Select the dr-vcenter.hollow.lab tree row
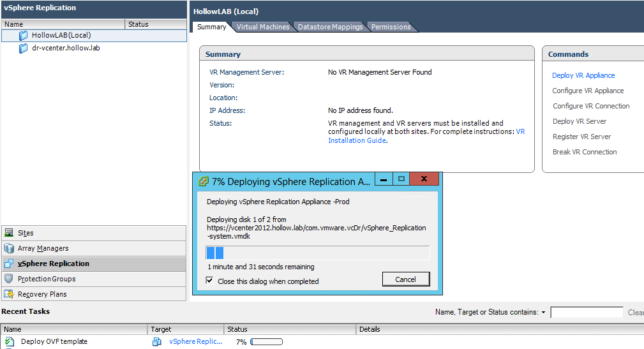This screenshot has width=644, height=349. [x=94, y=48]
